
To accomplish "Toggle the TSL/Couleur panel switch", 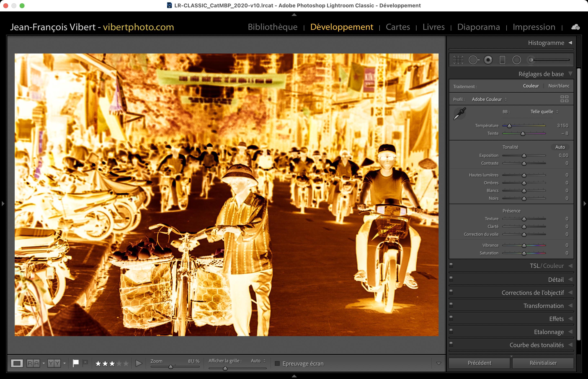I will coord(451,265).
